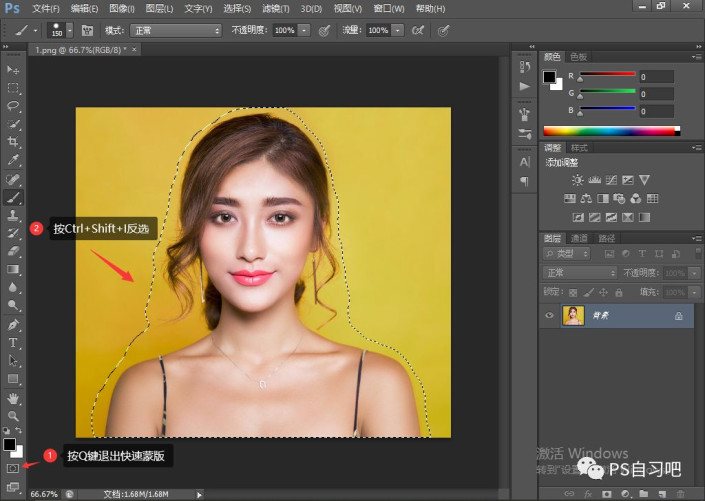This screenshot has width=705, height=501.
Task: Select the Crop tool
Action: pyautogui.click(x=14, y=142)
